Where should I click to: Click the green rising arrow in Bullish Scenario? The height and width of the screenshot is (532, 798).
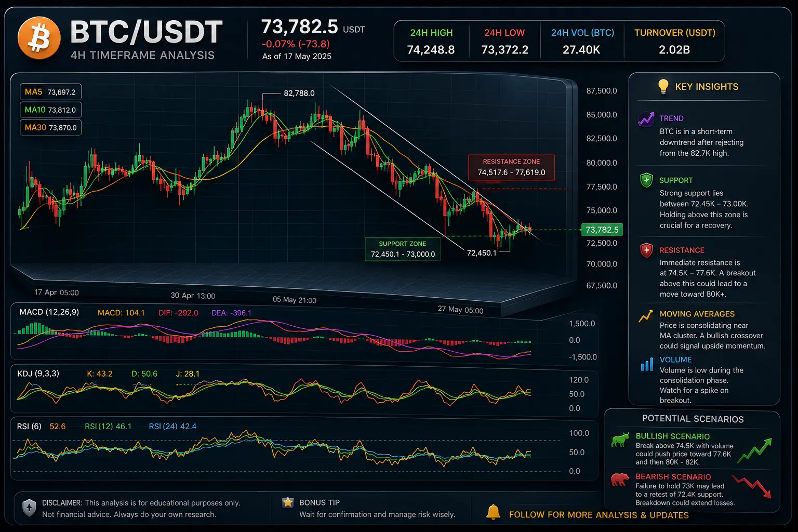pyautogui.click(x=754, y=450)
